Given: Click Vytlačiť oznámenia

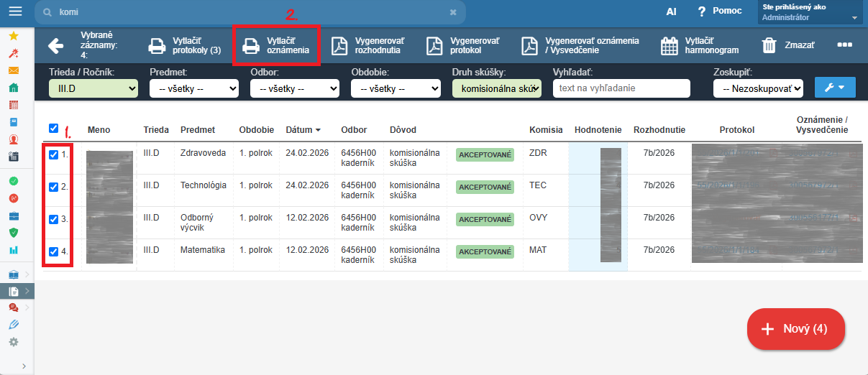Looking at the screenshot, I should 277,46.
